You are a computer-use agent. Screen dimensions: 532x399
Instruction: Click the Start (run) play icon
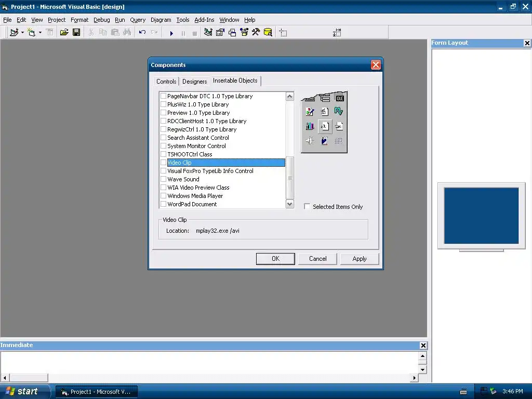pyautogui.click(x=171, y=33)
